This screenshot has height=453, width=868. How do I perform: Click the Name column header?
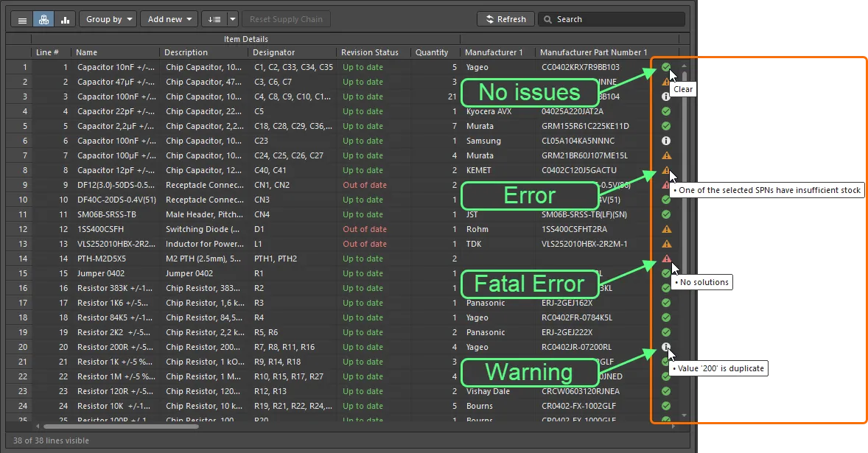pyautogui.click(x=86, y=52)
